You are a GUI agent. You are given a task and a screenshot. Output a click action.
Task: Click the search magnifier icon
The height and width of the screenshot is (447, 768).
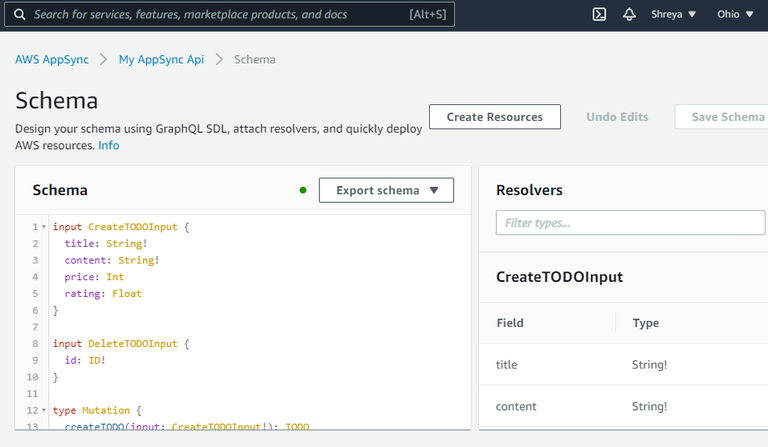tap(19, 15)
